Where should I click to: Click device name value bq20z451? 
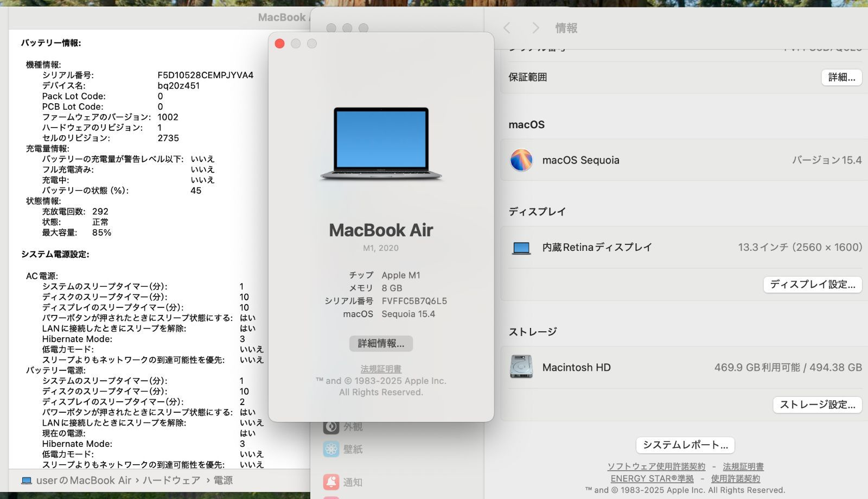(x=178, y=85)
